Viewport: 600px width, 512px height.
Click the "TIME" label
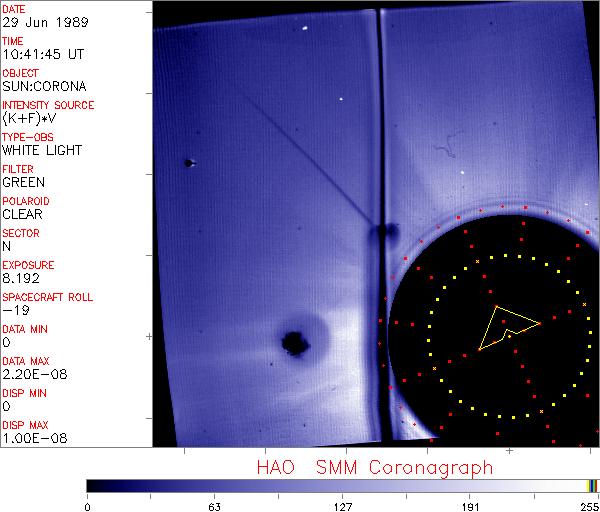click(13, 41)
